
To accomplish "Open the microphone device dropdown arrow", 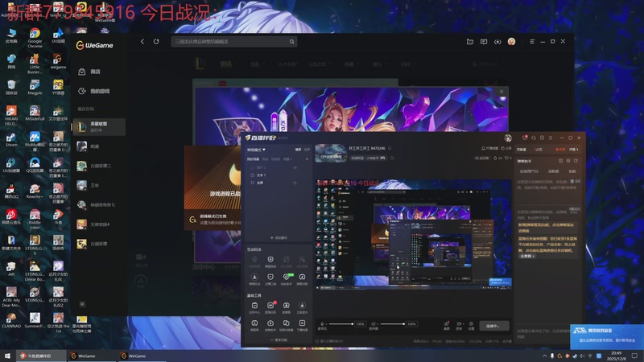I will click(327, 324).
